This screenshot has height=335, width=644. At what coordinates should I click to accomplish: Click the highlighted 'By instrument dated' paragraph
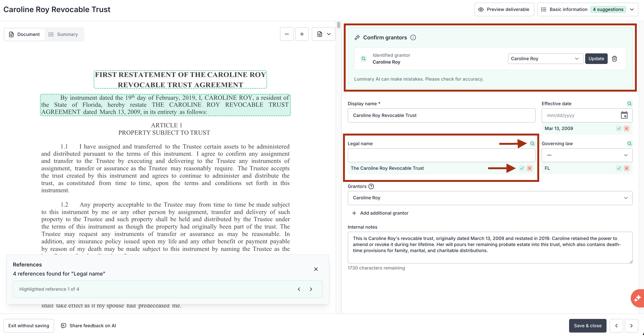coord(165,105)
